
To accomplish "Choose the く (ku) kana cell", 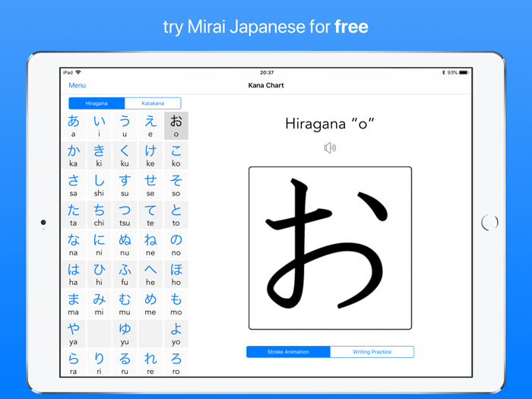I will (125, 155).
